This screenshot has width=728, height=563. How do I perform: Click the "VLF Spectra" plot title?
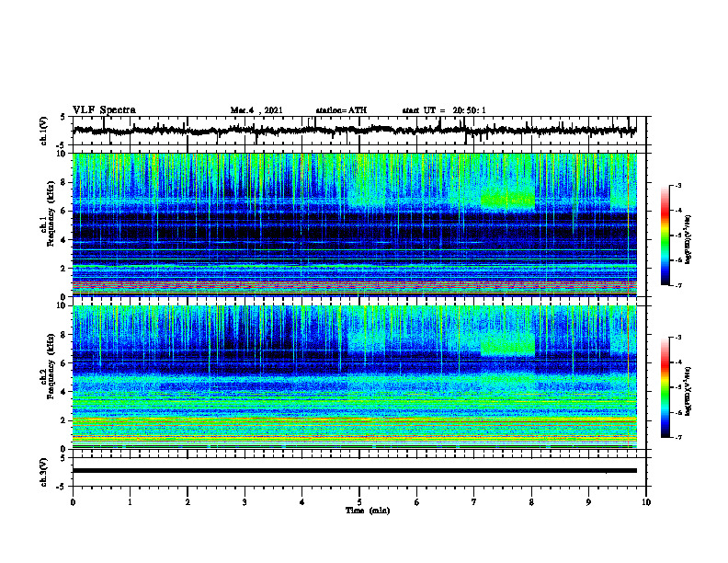pyautogui.click(x=104, y=110)
